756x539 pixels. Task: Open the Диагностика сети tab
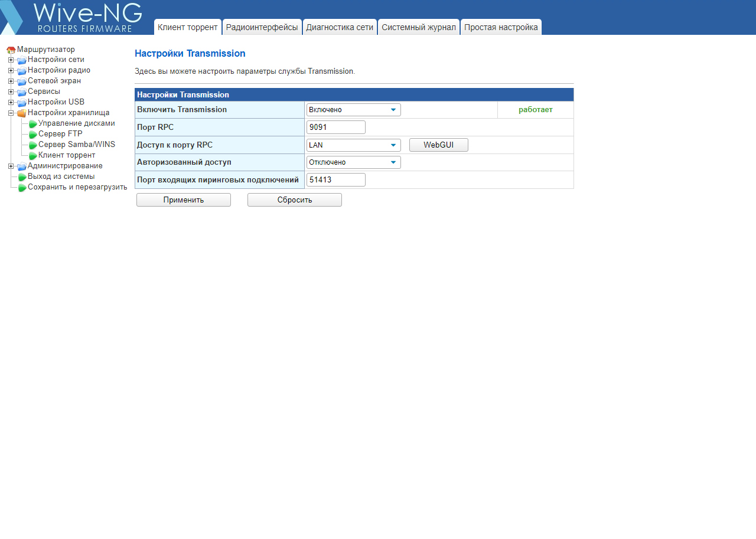(x=340, y=27)
